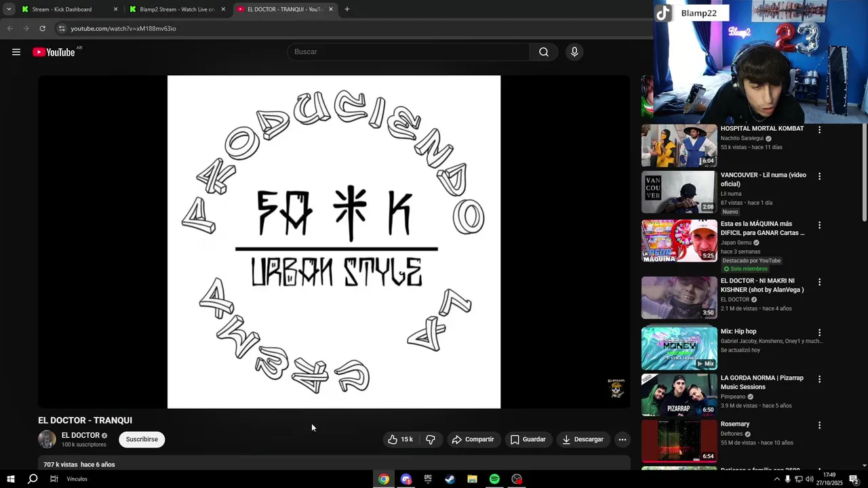Reload the page in Chrome
Screen dimensions: 868x488
pos(42,28)
